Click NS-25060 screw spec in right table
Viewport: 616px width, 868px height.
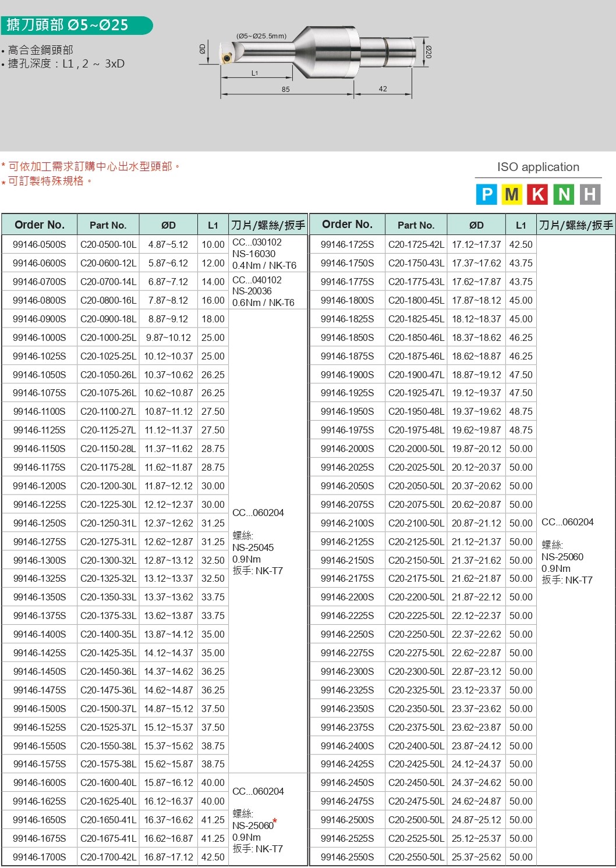click(562, 557)
